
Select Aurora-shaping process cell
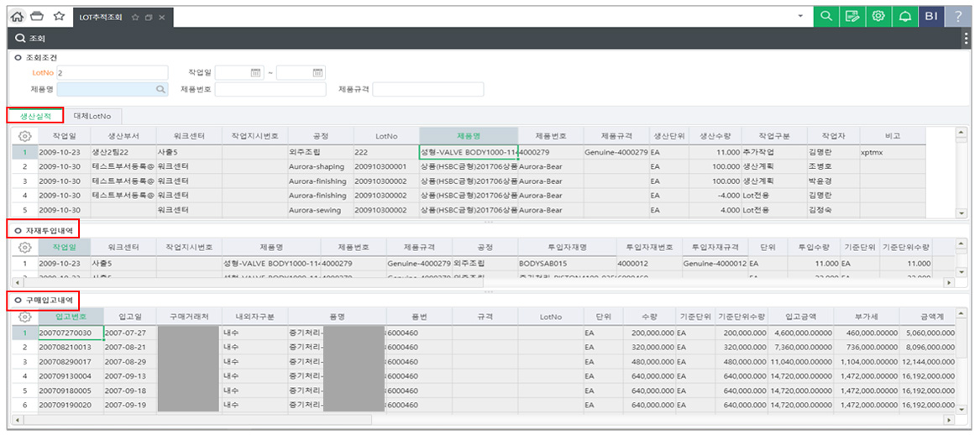320,167
